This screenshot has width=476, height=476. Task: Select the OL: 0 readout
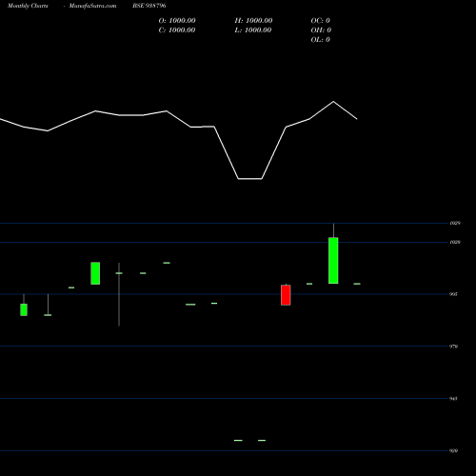click(x=321, y=40)
